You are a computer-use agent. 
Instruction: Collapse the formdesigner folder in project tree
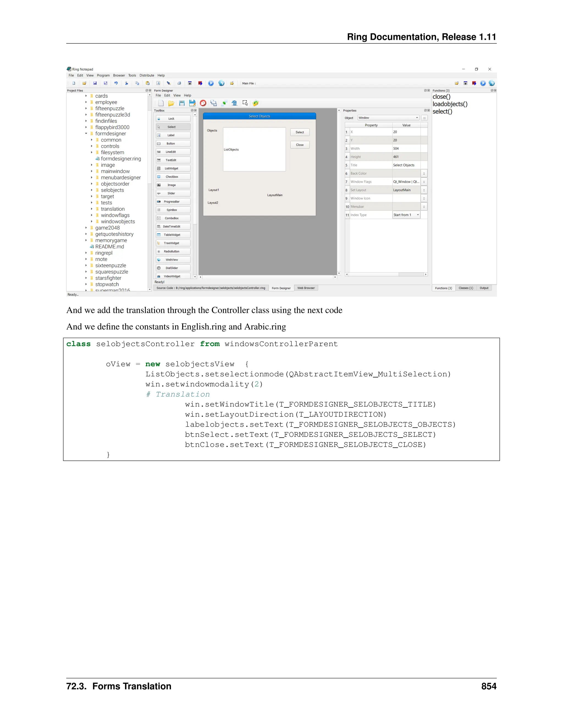pos(86,134)
